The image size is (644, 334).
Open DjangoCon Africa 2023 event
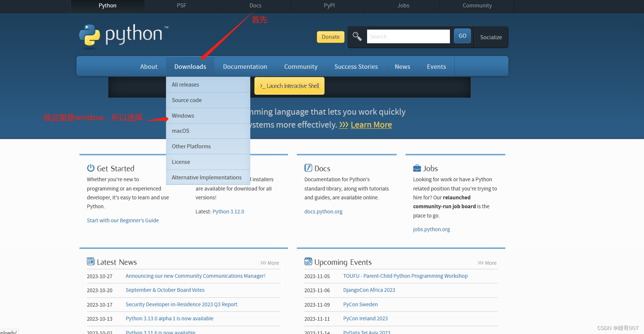(x=369, y=290)
